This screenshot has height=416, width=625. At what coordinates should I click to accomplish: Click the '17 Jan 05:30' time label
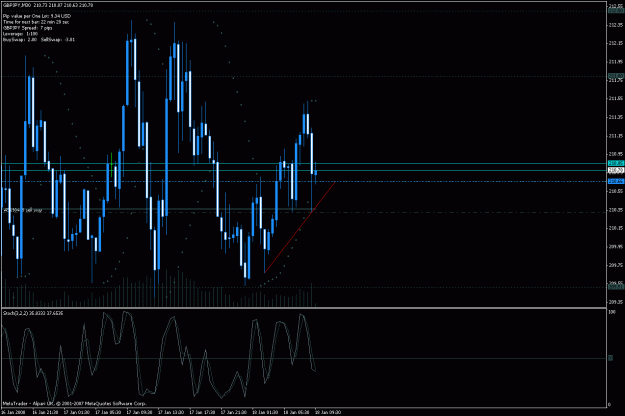click(x=108, y=413)
